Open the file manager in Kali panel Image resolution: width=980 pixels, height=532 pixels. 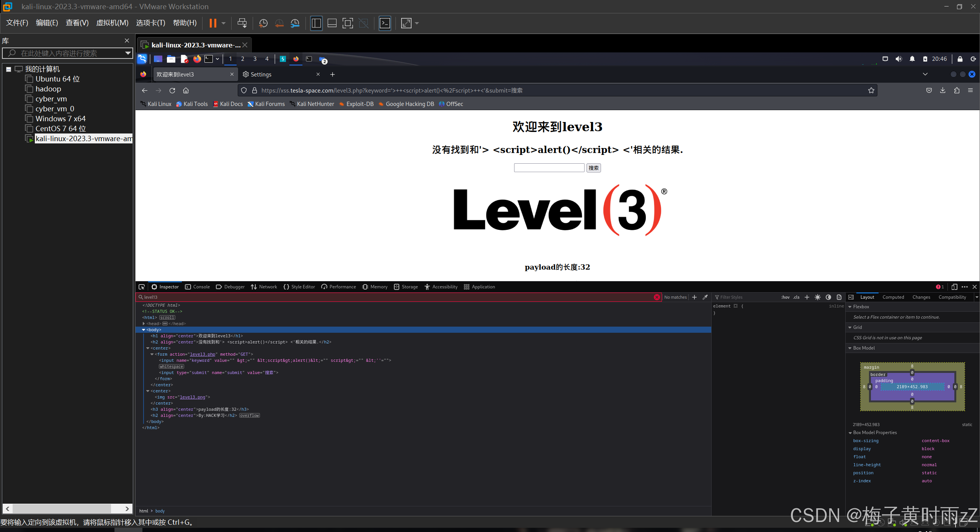tap(171, 59)
